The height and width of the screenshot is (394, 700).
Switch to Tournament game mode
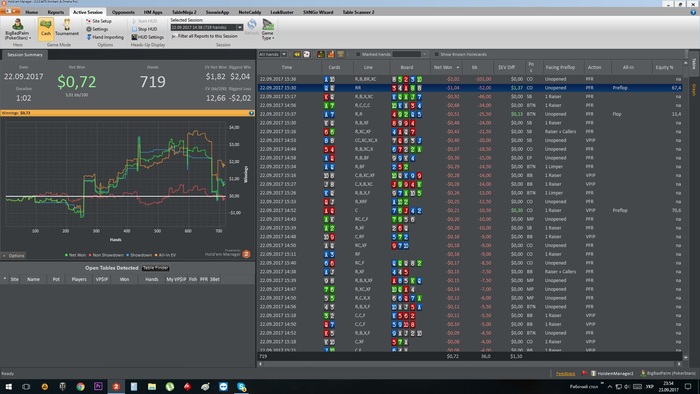point(67,29)
